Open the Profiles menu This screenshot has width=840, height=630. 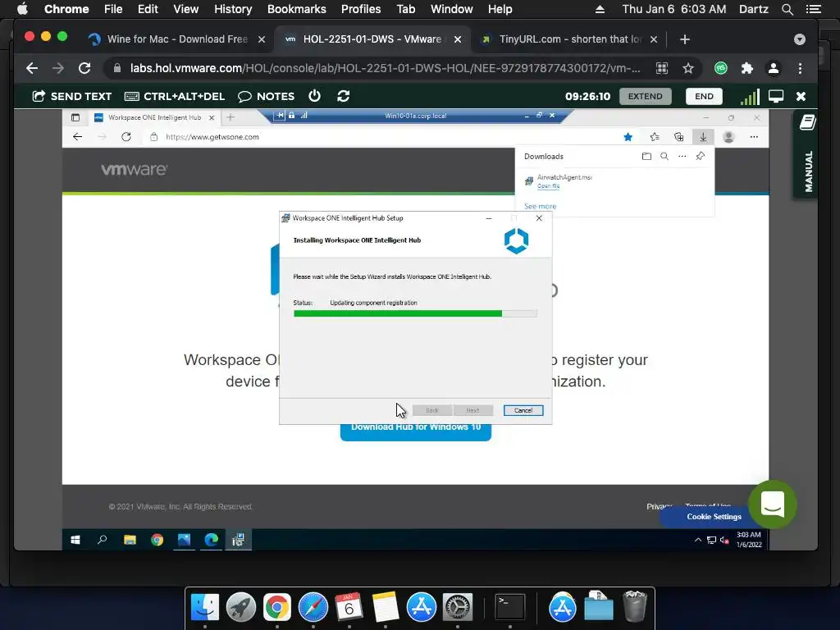click(361, 9)
